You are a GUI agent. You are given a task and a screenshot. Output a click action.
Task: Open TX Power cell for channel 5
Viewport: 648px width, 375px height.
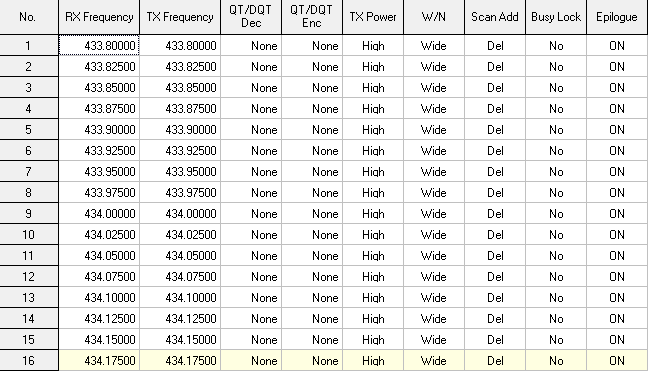point(373,129)
